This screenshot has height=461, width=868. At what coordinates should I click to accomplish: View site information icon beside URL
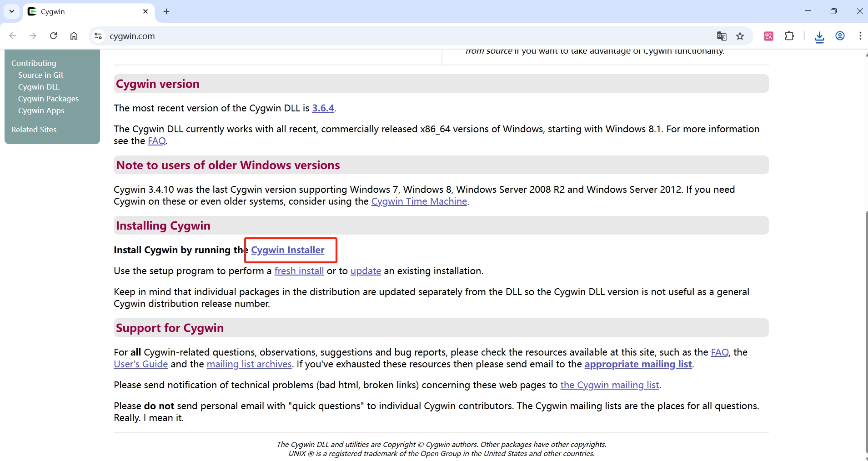click(98, 36)
